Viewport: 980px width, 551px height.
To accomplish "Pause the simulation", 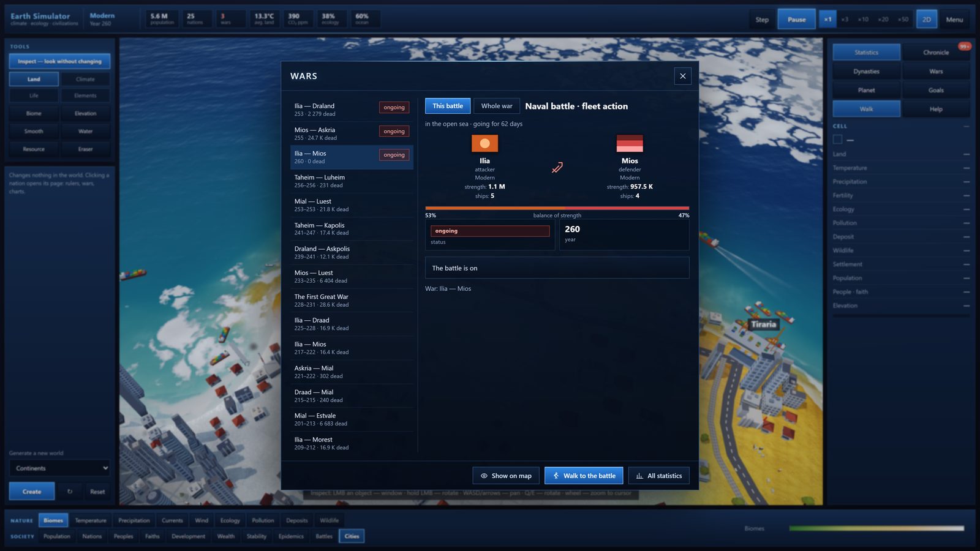I will point(796,20).
